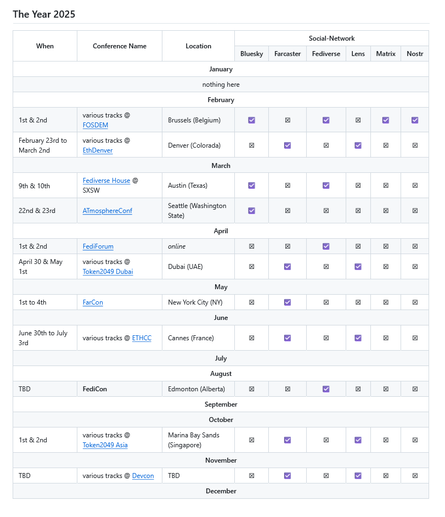The height and width of the screenshot is (517, 445).
Task: Click the New York City (NY) cell
Action: (198, 302)
